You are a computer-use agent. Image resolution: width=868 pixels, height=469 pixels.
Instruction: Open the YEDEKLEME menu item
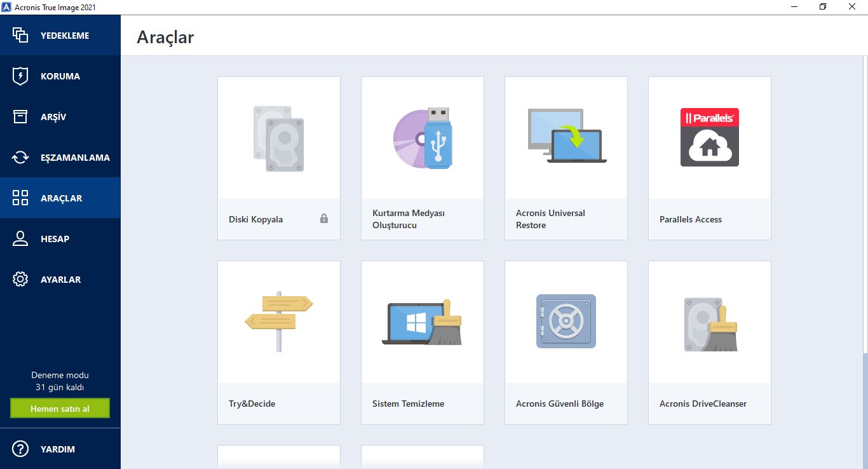pyautogui.click(x=65, y=36)
